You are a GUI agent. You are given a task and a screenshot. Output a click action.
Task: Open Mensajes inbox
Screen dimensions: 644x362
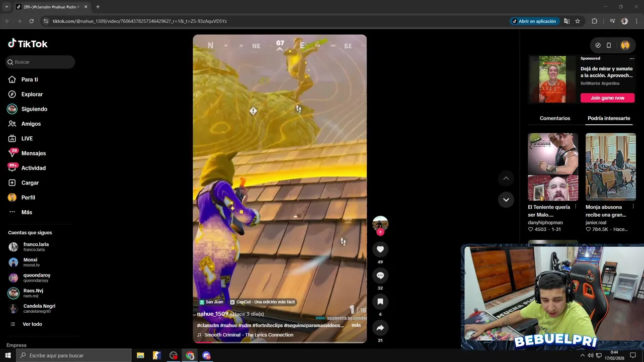click(x=33, y=153)
